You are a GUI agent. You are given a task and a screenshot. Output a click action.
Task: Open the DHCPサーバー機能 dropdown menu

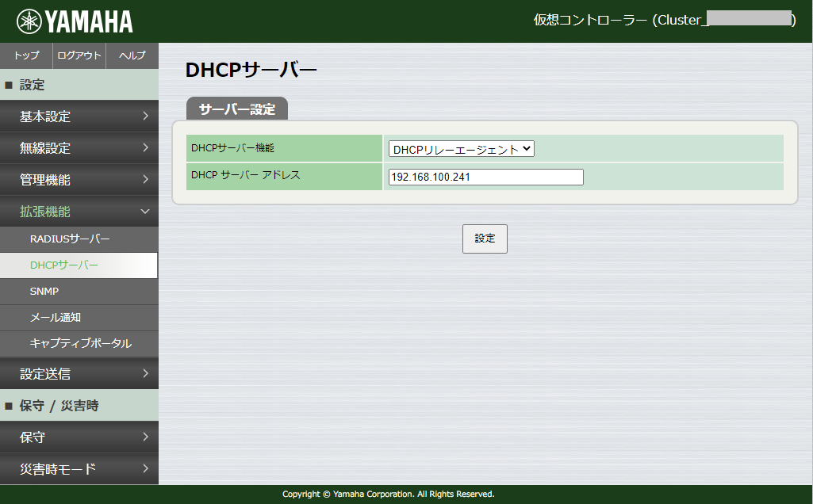point(460,148)
